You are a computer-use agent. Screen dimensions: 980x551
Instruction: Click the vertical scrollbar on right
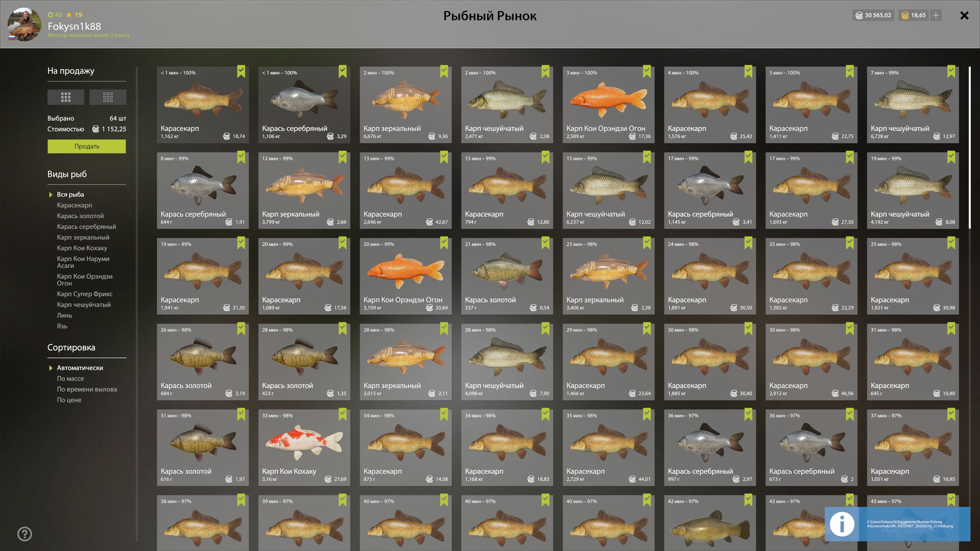970,147
